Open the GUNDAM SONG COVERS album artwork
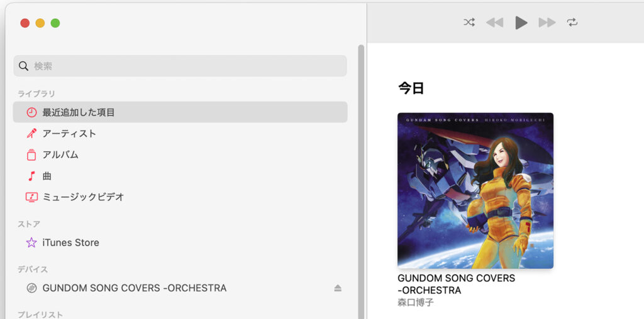This screenshot has height=319, width=644. (x=475, y=191)
